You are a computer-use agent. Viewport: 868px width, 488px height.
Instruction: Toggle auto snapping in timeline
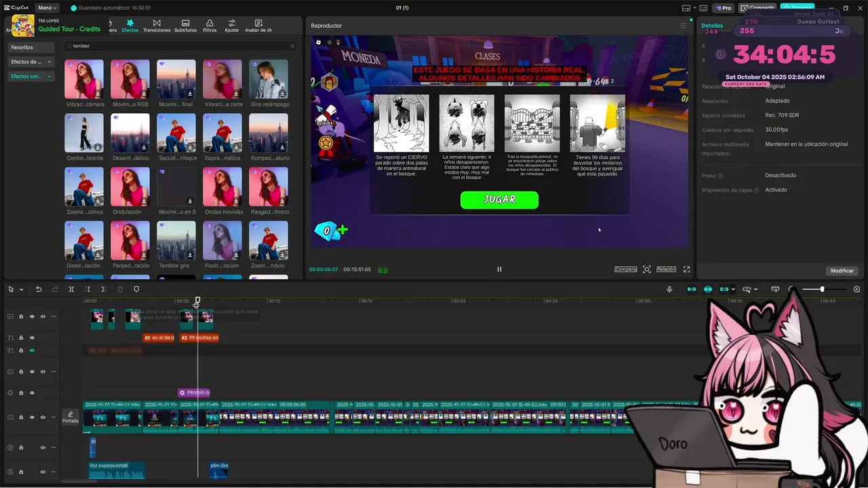click(708, 289)
